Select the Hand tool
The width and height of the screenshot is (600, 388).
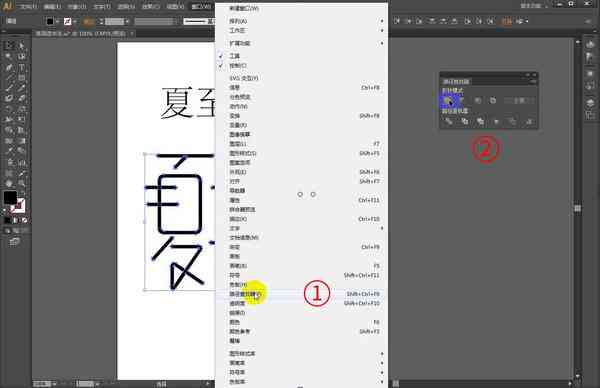coord(9,183)
